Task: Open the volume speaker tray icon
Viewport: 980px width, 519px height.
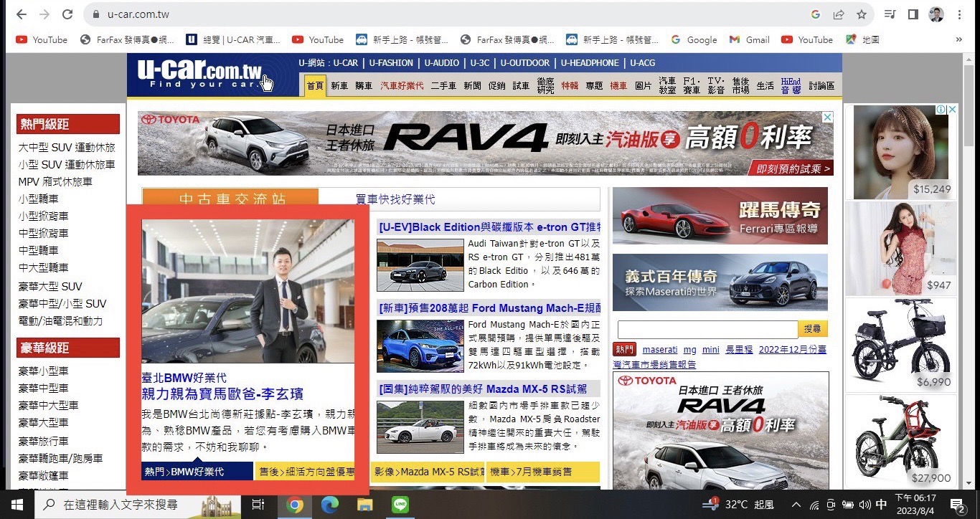Action: pos(864,505)
